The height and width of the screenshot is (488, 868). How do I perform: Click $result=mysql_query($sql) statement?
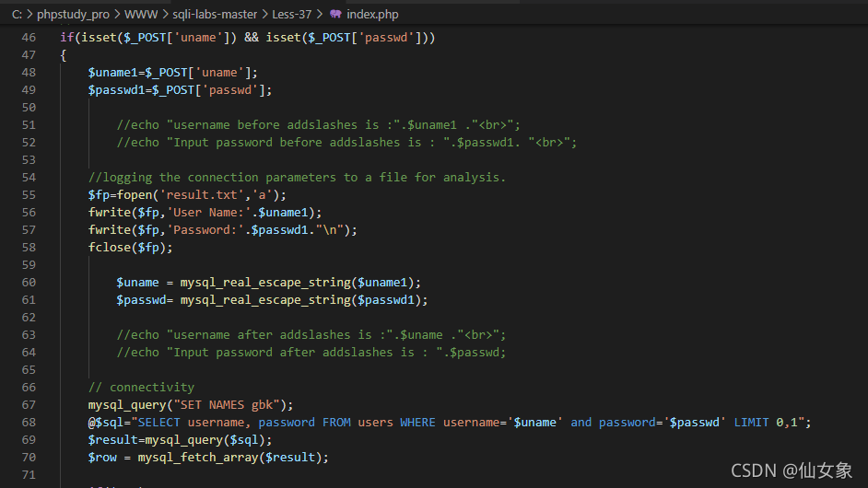click(180, 440)
